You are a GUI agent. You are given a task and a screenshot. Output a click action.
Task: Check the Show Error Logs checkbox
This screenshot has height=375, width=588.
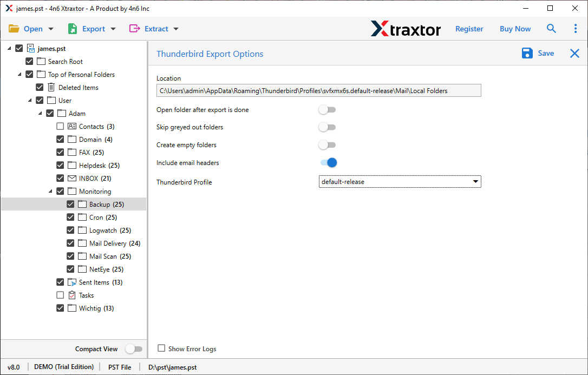point(161,348)
